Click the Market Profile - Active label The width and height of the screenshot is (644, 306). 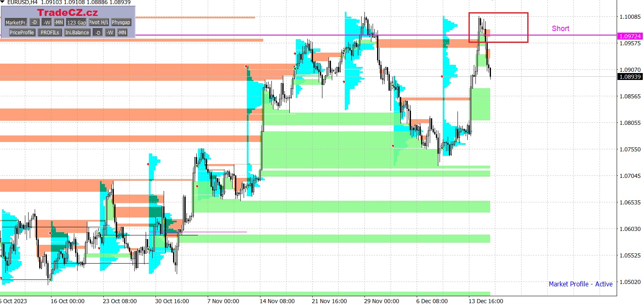pos(580,284)
